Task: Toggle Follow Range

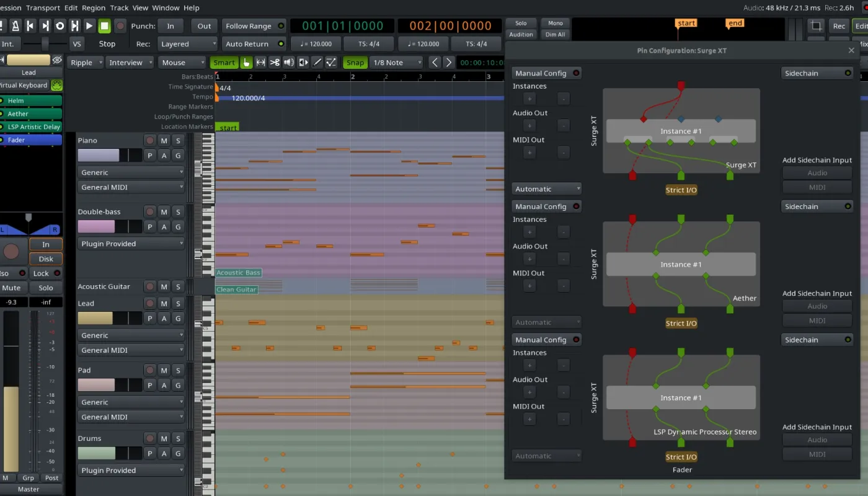Action: click(254, 26)
